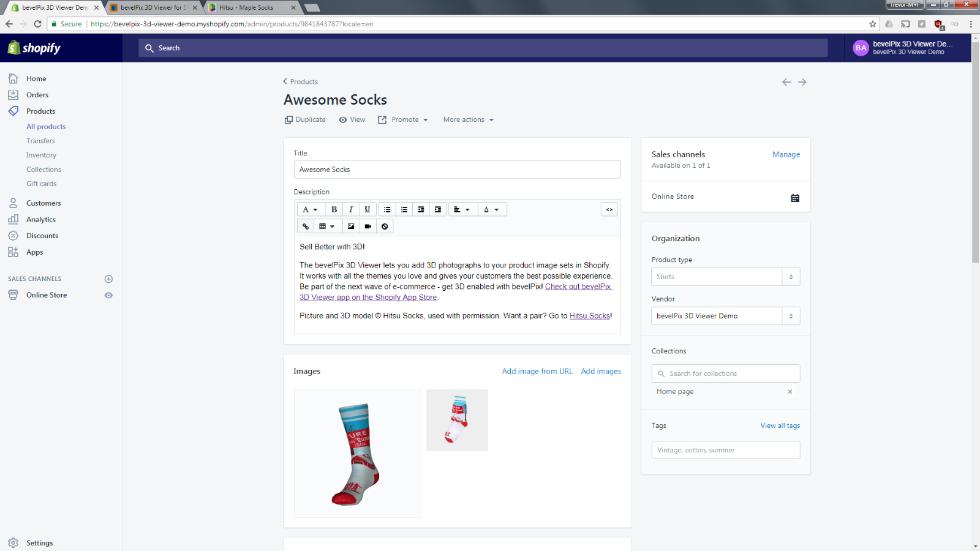This screenshot has height=551, width=980.
Task: Toggle italic formatting in description editor
Action: click(350, 209)
